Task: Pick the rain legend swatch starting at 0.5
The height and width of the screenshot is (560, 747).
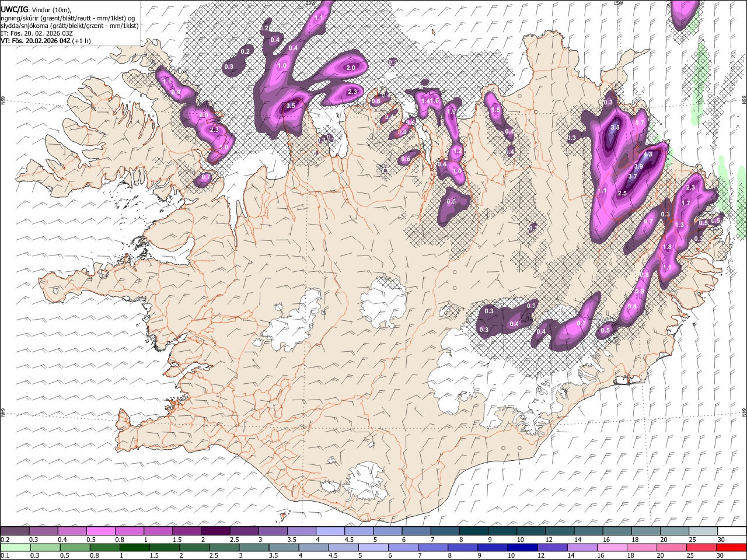Action: click(x=75, y=547)
